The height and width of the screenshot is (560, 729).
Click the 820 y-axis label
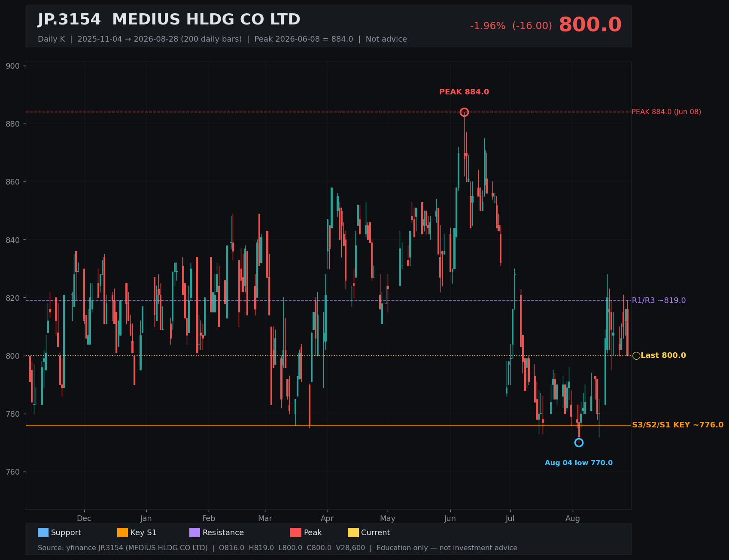point(13,298)
